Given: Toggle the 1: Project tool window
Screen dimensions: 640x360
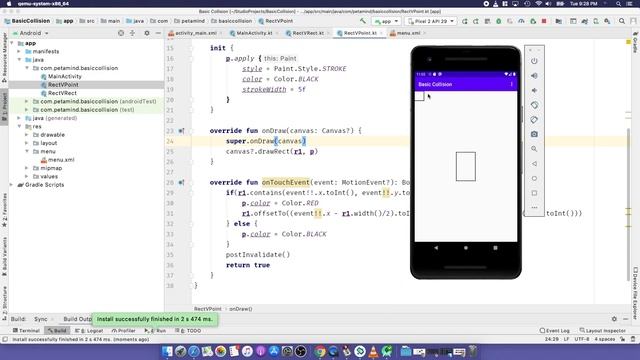Looking at the screenshot, I should [x=4, y=107].
